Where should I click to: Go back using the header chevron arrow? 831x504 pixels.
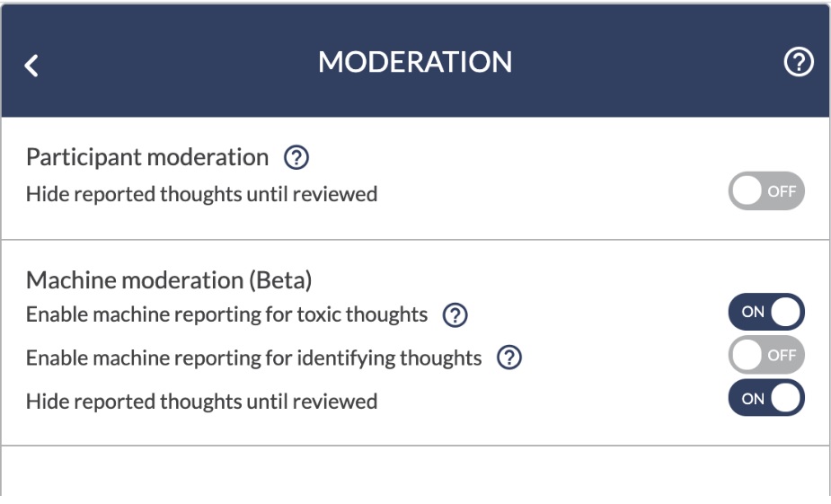click(31, 66)
